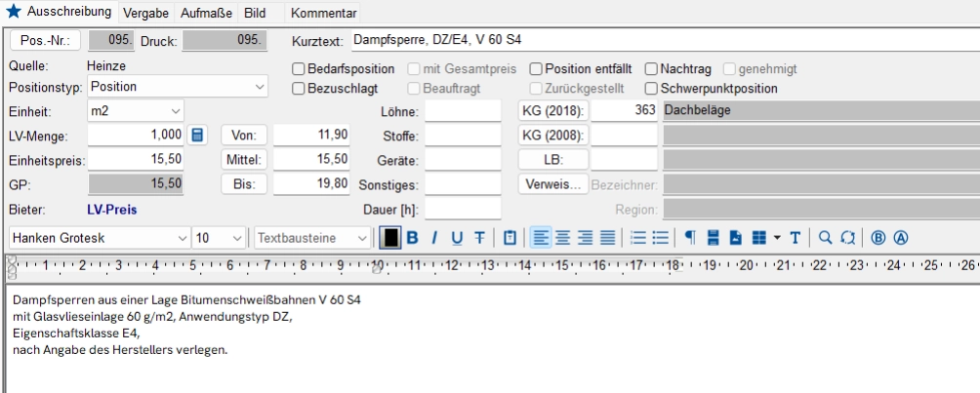Click the black font color swatch
The image size is (980, 393).
[x=389, y=238]
